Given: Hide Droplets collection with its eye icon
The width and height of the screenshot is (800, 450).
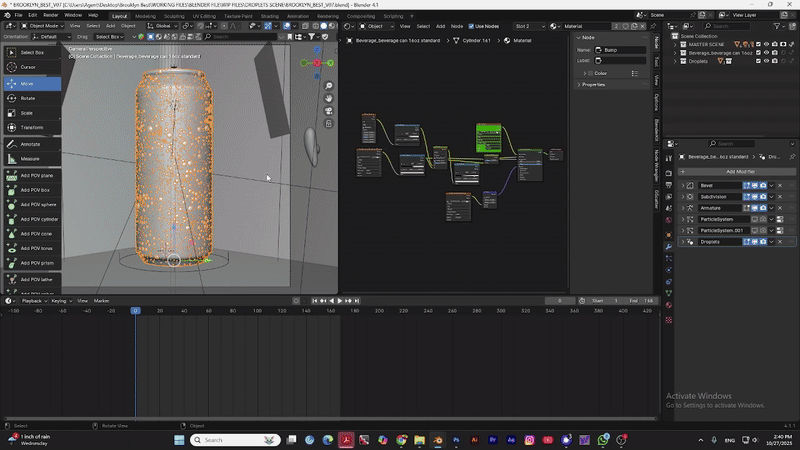Looking at the screenshot, I should point(766,61).
